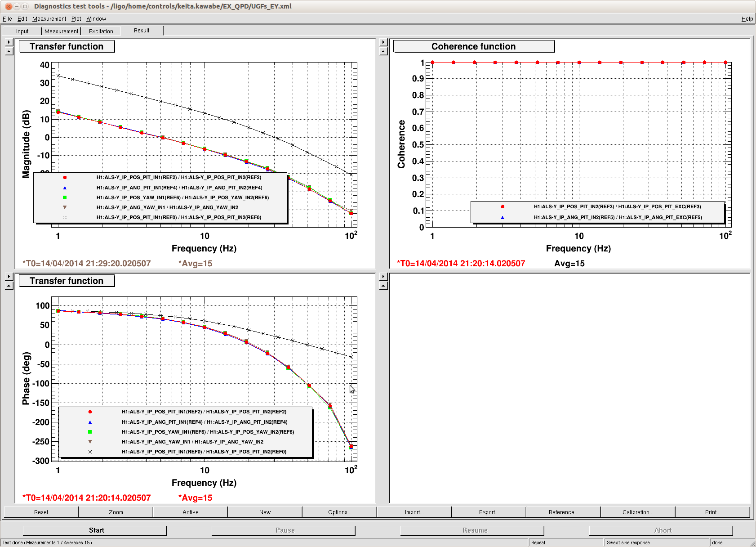Click blue triangle marker in magnitude plot legend

click(65, 188)
